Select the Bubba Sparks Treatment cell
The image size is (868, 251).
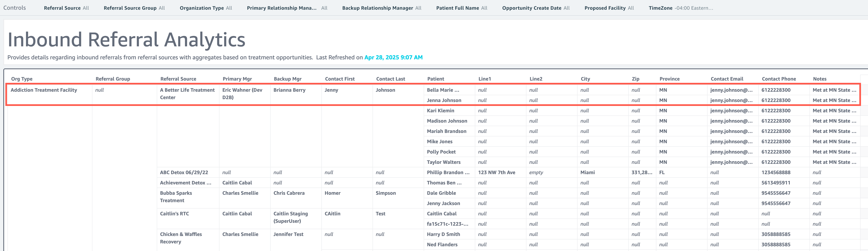coord(176,197)
